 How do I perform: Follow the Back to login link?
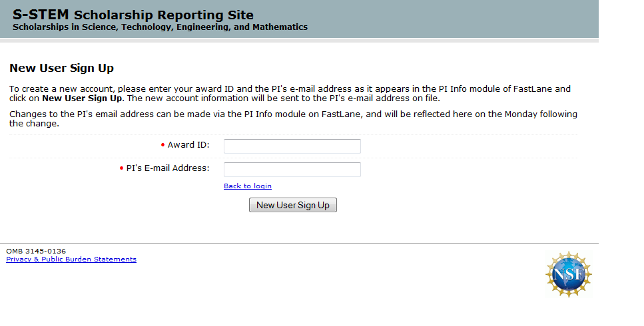pyautogui.click(x=248, y=186)
